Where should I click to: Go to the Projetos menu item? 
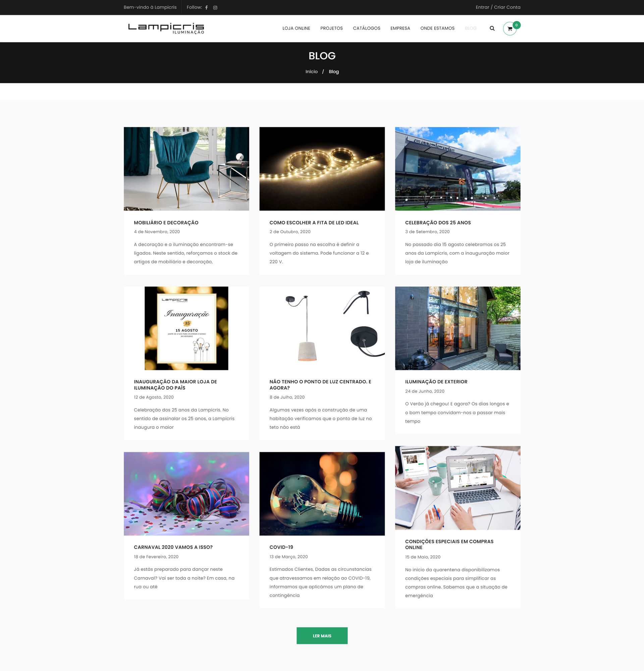click(331, 29)
